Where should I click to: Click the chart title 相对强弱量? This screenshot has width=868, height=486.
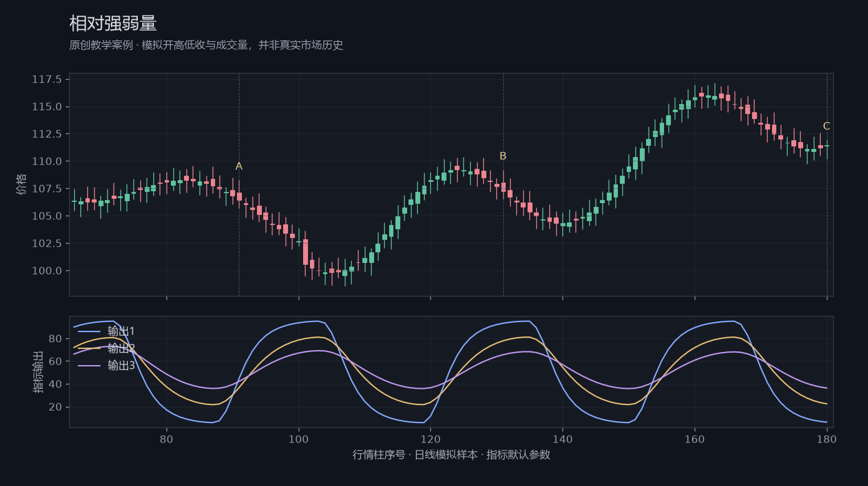click(x=113, y=24)
